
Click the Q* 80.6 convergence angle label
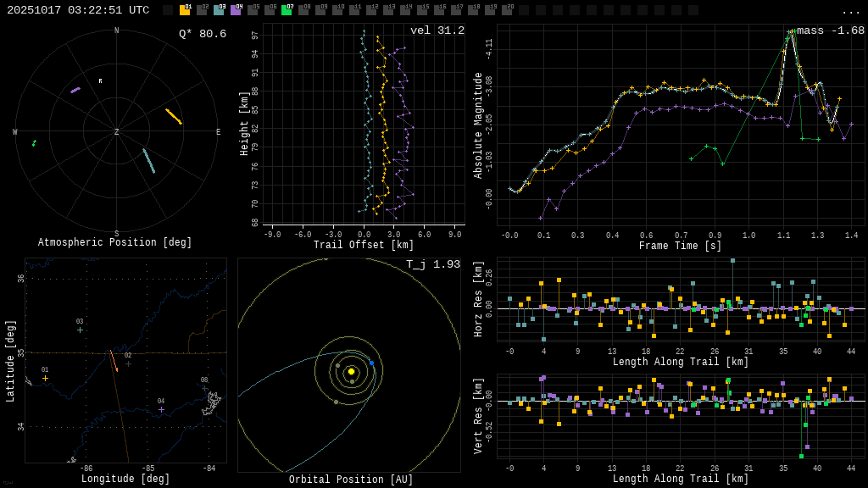pos(202,34)
